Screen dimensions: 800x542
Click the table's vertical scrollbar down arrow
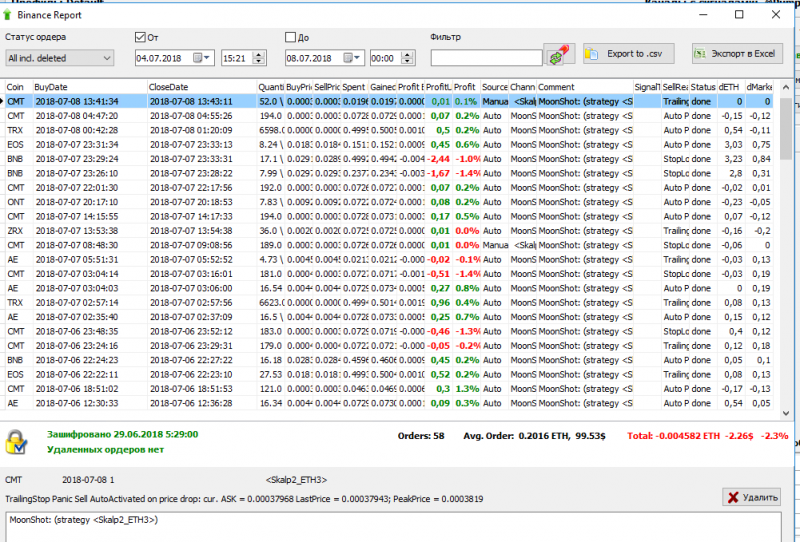(786, 413)
